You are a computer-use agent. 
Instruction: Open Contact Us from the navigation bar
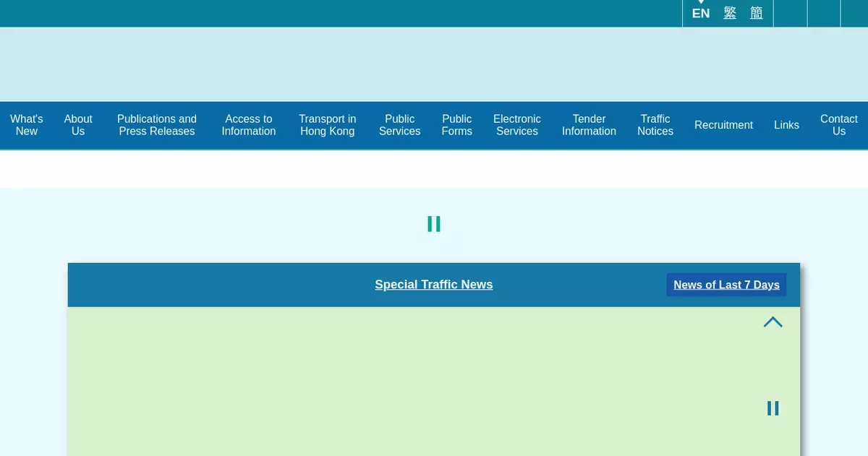point(838,125)
